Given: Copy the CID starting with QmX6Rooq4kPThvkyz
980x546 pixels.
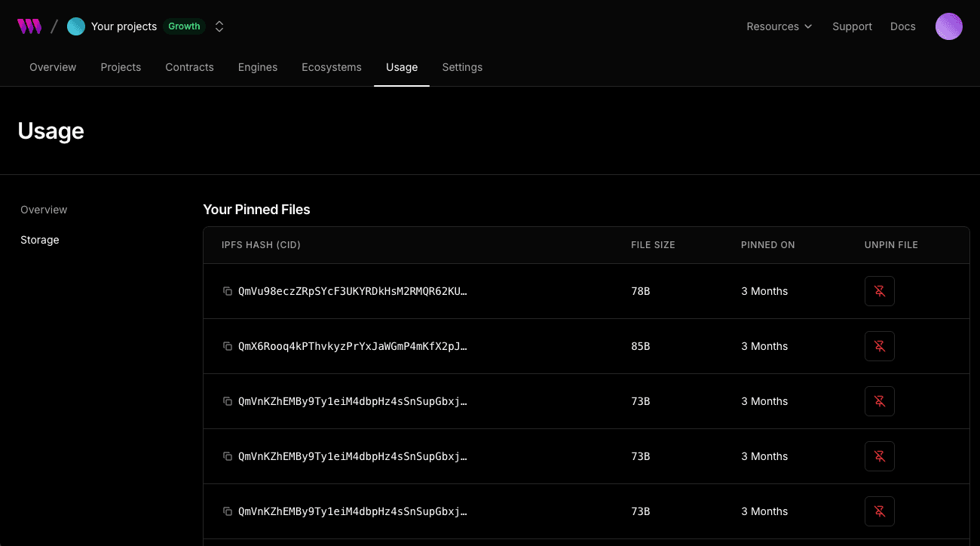Looking at the screenshot, I should [228, 346].
